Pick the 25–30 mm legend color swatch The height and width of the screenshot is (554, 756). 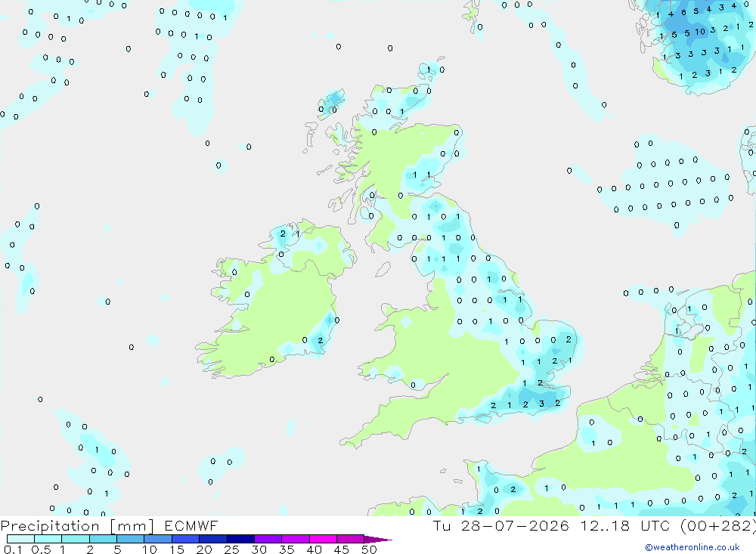240,539
